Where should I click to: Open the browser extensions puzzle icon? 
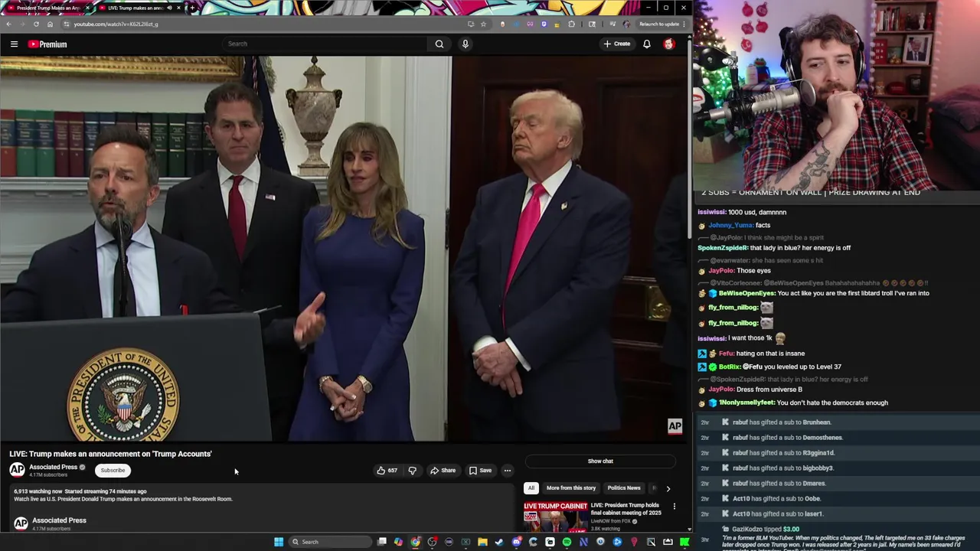(x=571, y=24)
